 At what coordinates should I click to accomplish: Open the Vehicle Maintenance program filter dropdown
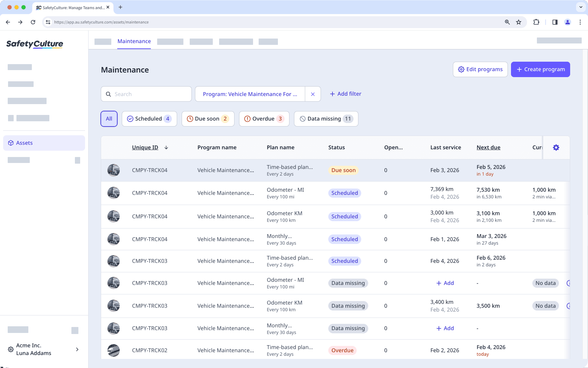pyautogui.click(x=250, y=94)
